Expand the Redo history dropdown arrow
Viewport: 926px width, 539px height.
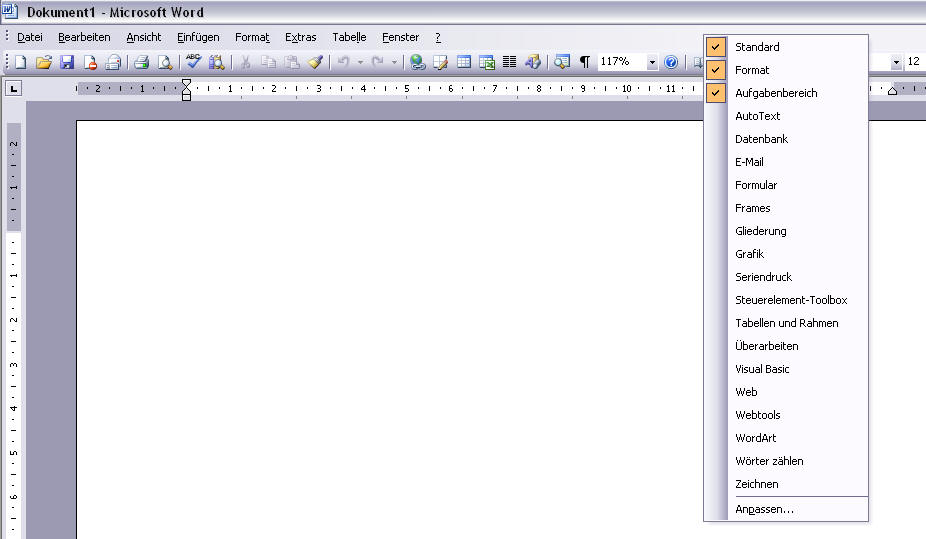[394, 62]
